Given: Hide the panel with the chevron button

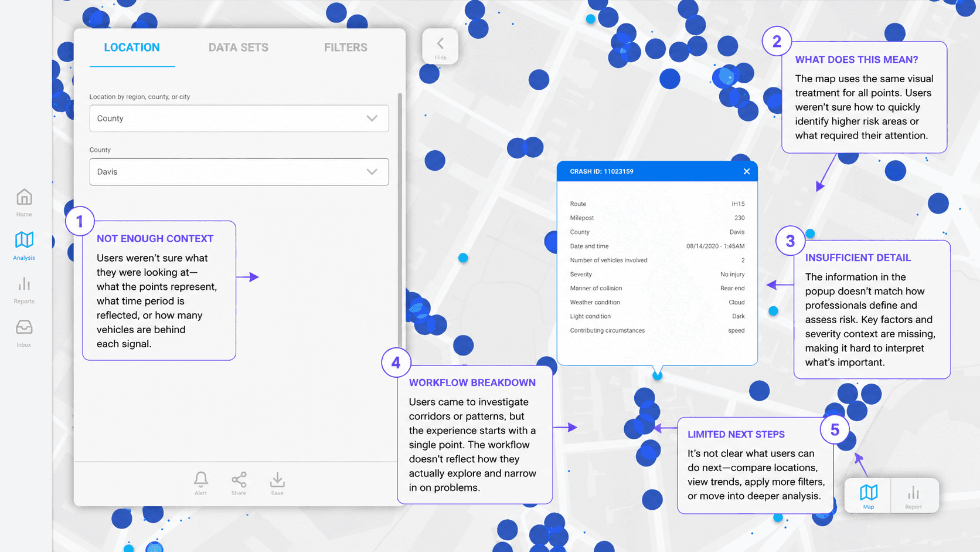Looking at the screenshot, I should pos(440,46).
